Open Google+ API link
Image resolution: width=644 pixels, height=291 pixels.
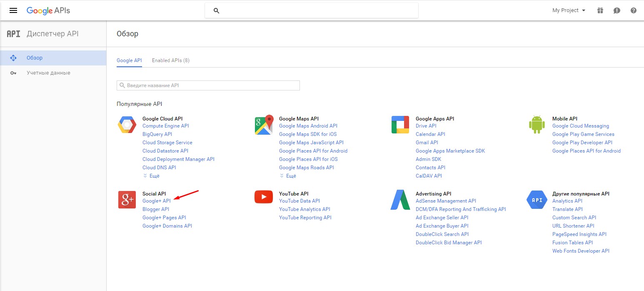157,201
